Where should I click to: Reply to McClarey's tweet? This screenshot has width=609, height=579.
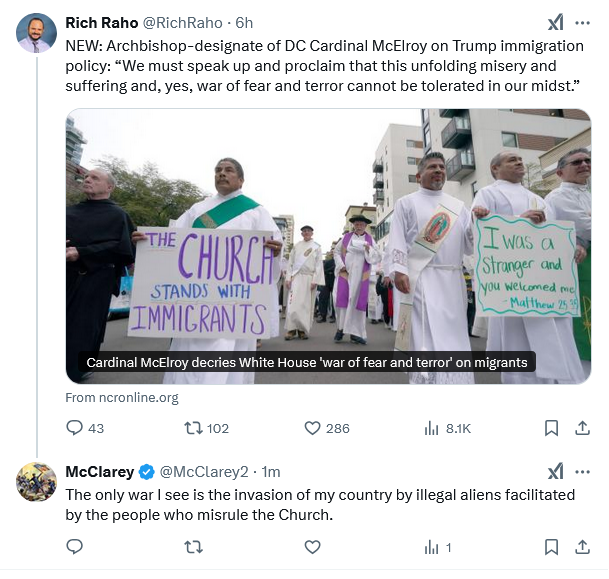coord(75,547)
